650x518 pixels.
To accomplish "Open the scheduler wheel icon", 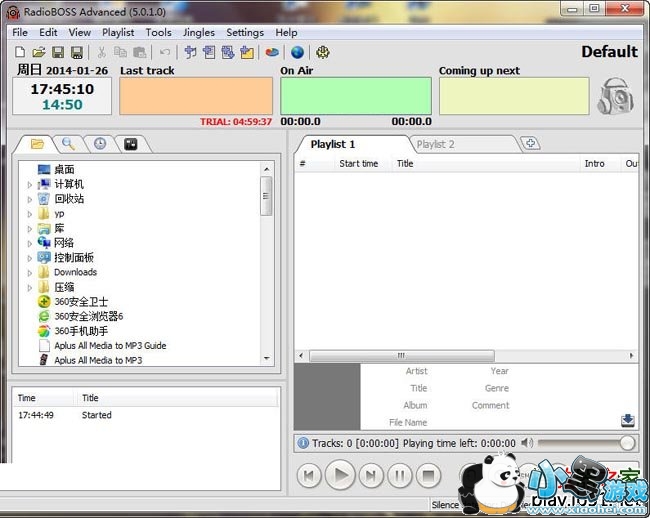I will [x=323, y=52].
